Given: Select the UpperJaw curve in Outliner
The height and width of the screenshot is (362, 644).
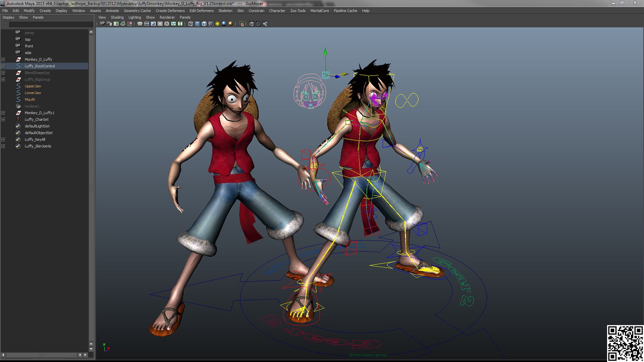Looking at the screenshot, I should [33, 86].
